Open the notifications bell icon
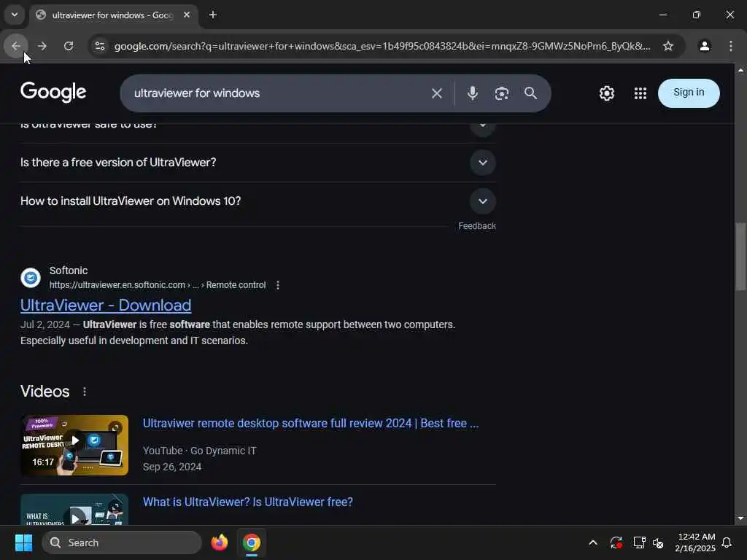The image size is (747, 560). coord(727,542)
